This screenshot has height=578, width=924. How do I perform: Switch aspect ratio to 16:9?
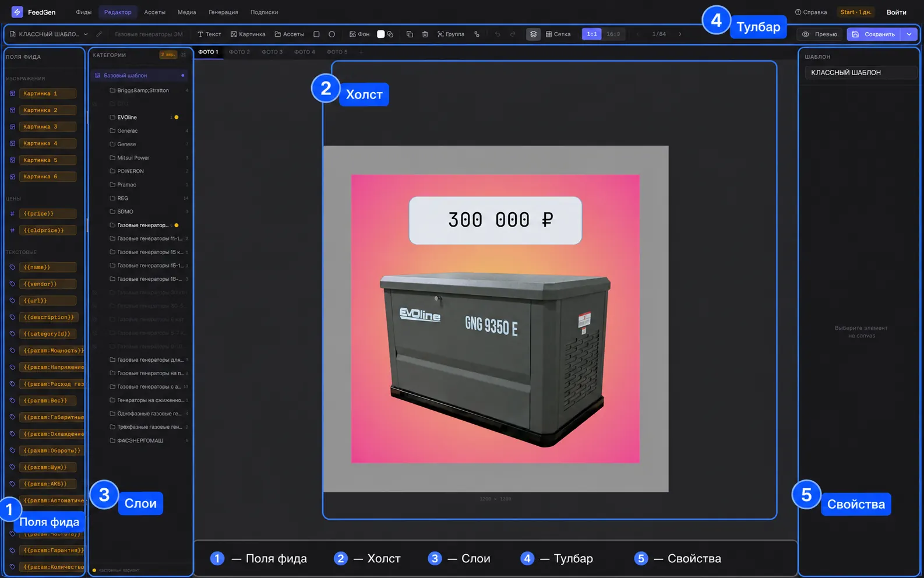(613, 34)
